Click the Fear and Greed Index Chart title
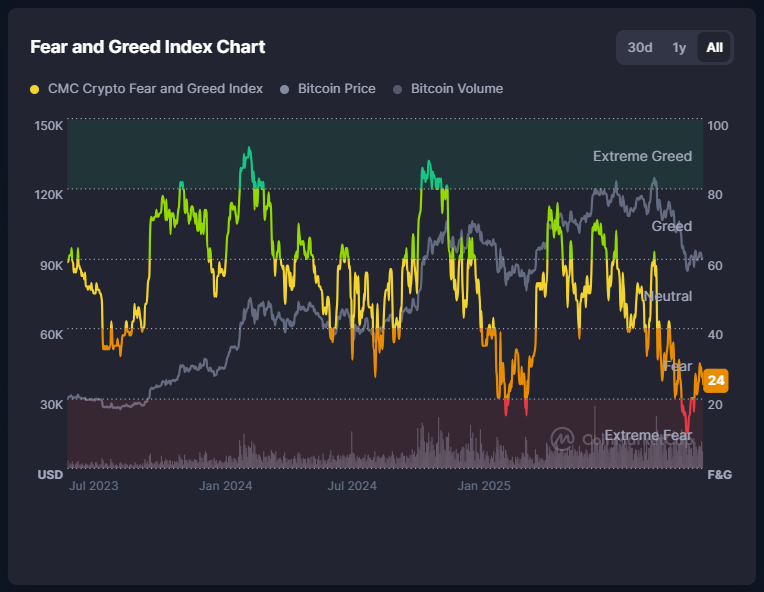 click(148, 47)
